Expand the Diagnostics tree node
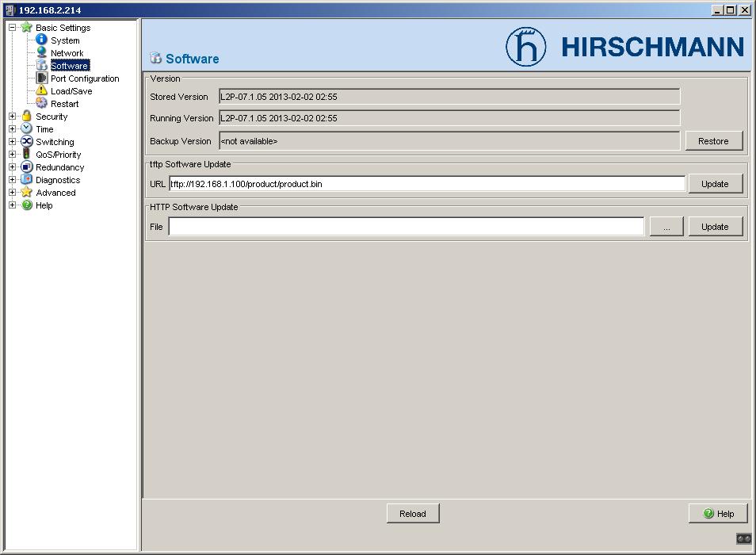The width and height of the screenshot is (756, 555). [12, 179]
